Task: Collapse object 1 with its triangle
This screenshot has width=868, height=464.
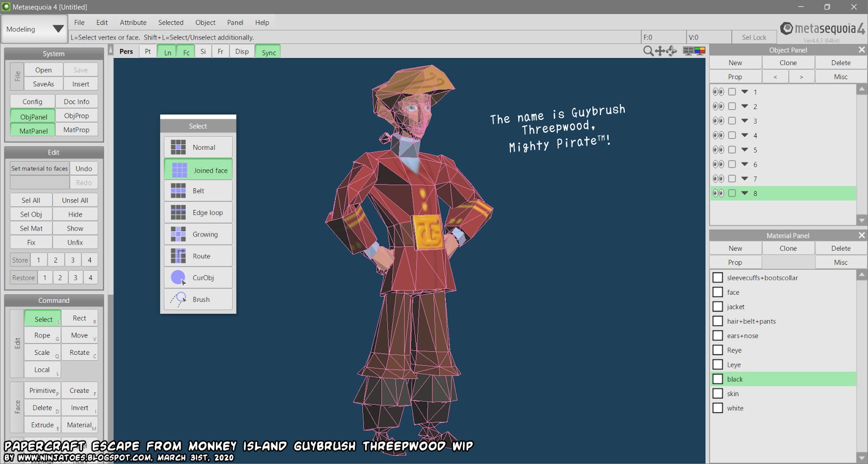Action: coord(745,92)
